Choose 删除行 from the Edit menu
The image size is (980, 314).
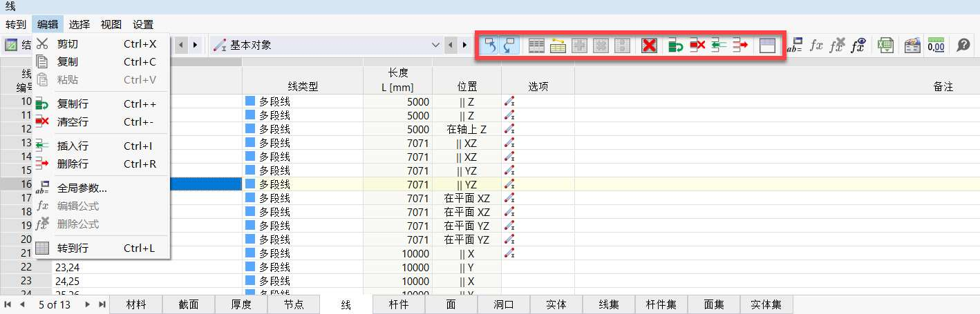[101, 164]
